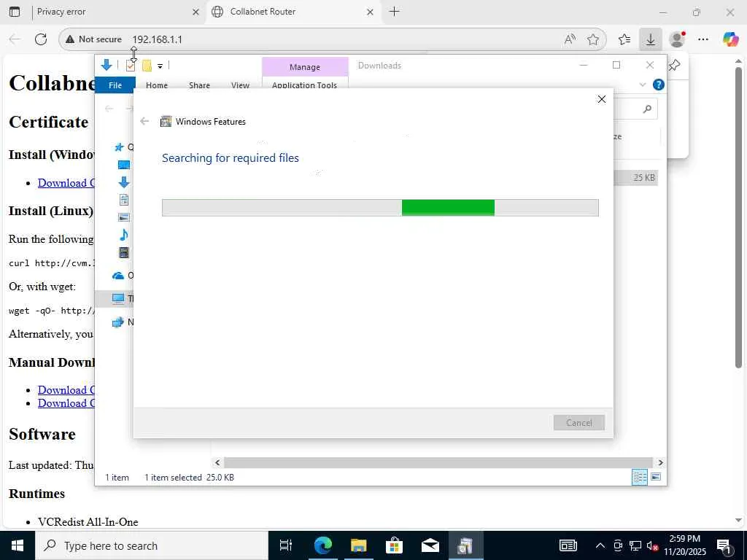Click the search magnifier in Explorer

pos(647,109)
